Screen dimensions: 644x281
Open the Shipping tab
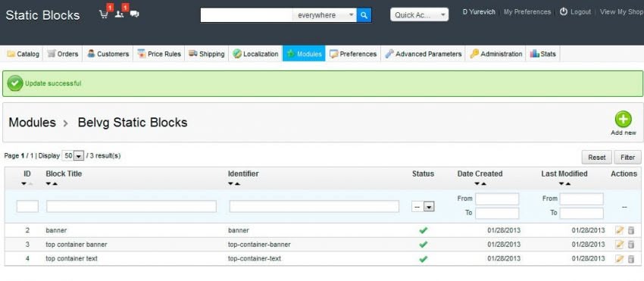[207, 54]
